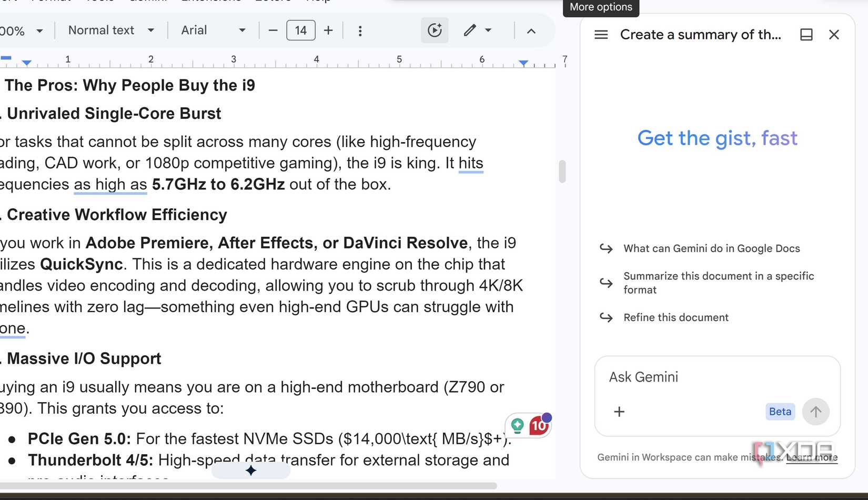Expand the editing mode dropdown arrow
This screenshot has width=868, height=500.
click(x=488, y=31)
